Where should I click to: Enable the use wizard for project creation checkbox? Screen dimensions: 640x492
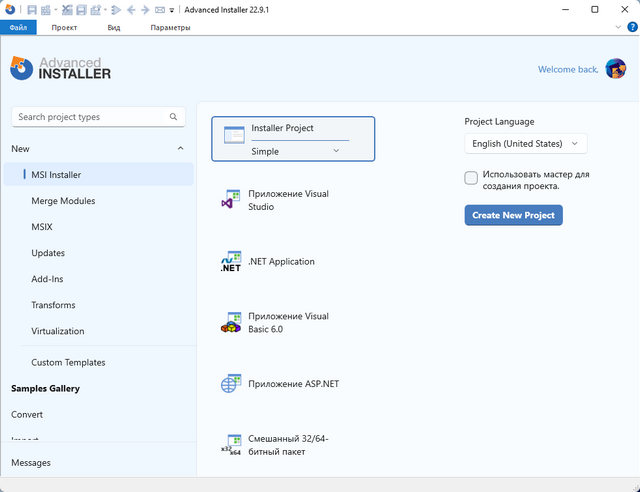click(471, 178)
